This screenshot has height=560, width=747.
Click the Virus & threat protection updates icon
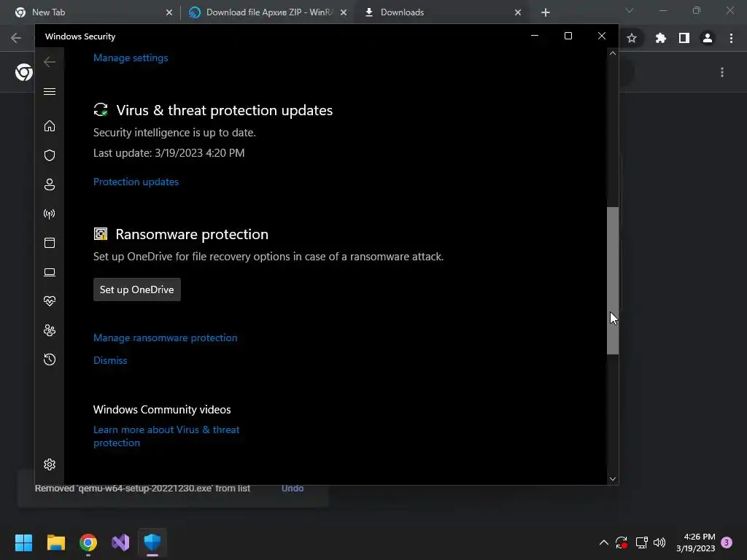coord(101,110)
